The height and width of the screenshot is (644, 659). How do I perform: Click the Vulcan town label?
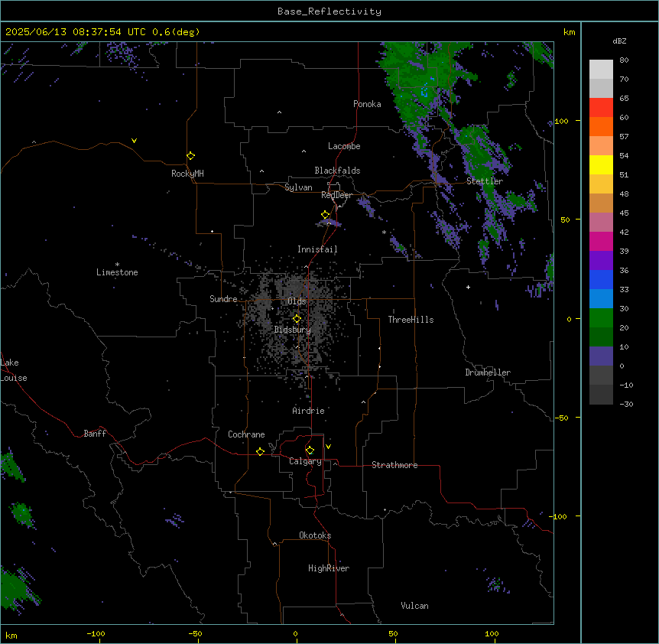(415, 606)
